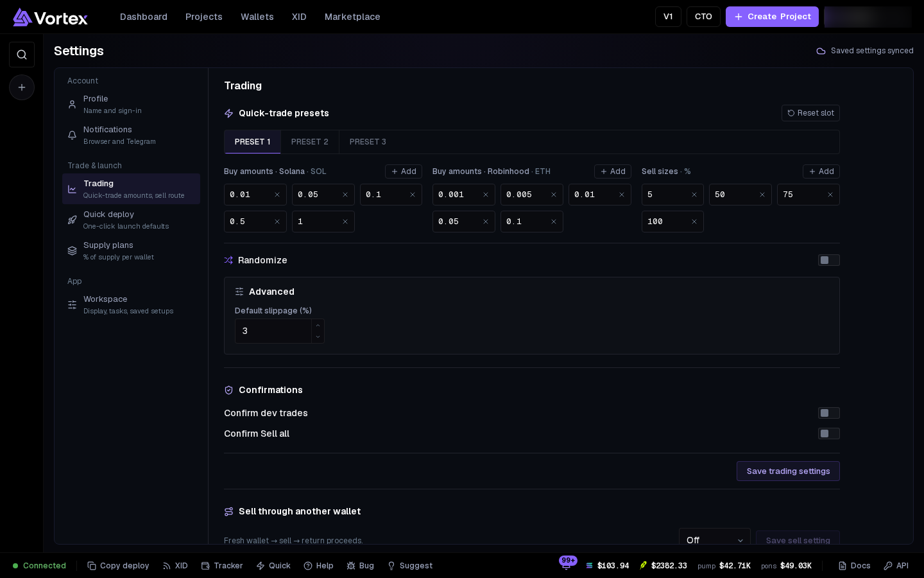This screenshot has height=578, width=924.
Task: Open the Wallets nav item
Action: [257, 17]
